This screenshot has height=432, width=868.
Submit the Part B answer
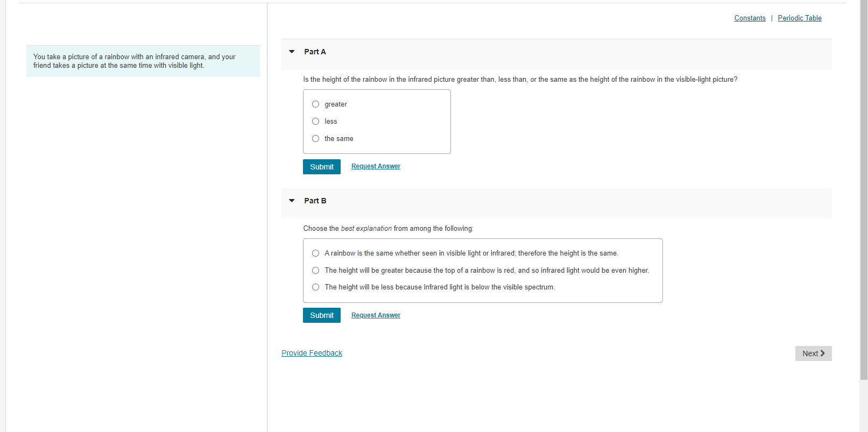point(322,315)
